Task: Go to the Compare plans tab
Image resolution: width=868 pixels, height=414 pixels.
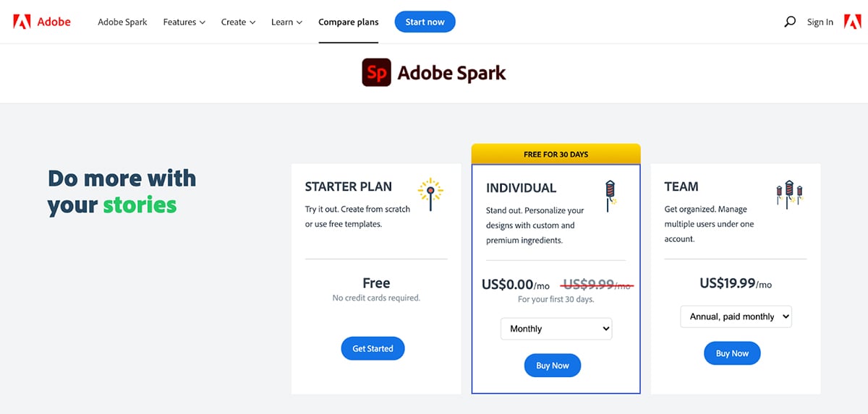Action: (x=348, y=22)
